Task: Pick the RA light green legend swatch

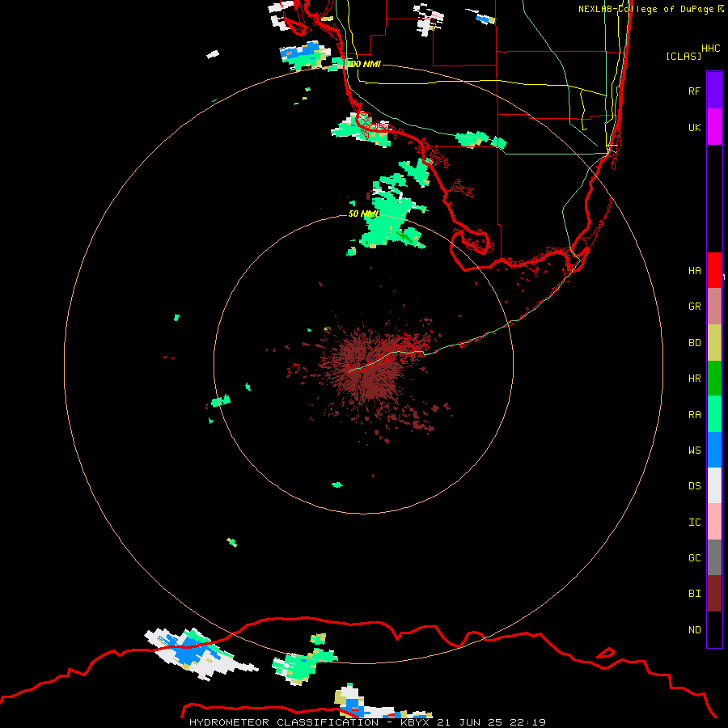Action: pyautogui.click(x=714, y=414)
